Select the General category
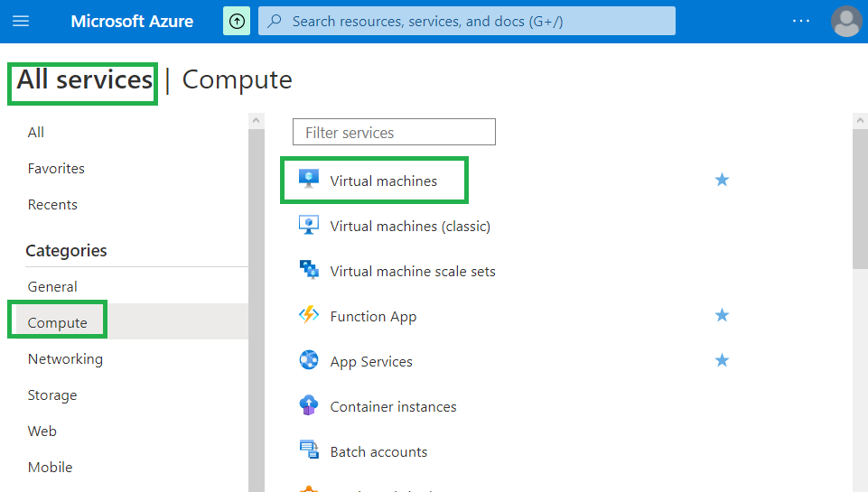 click(52, 287)
